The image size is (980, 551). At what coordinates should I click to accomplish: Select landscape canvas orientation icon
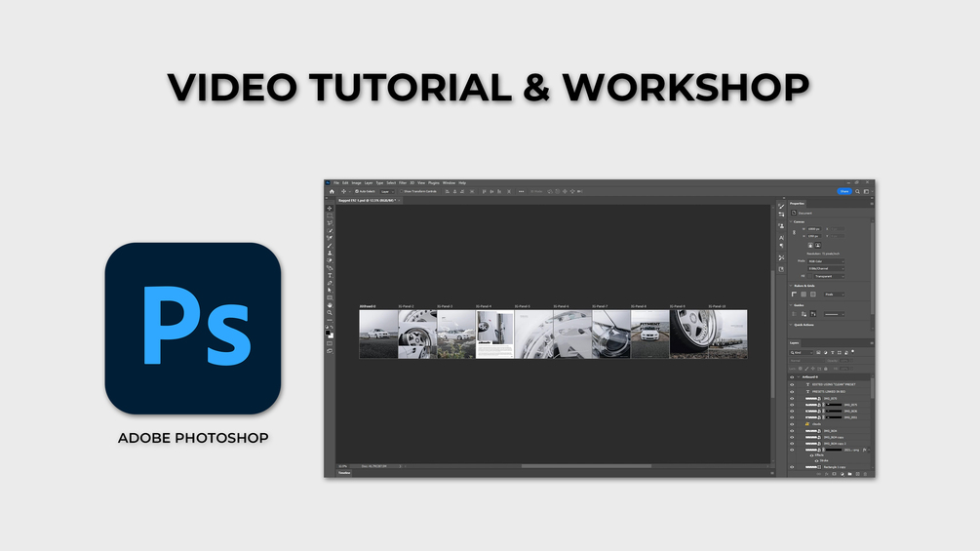pos(818,245)
